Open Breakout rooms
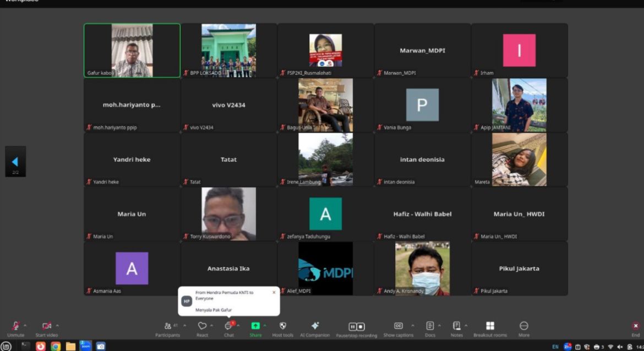Screen dimensions: 644x351 490,326
